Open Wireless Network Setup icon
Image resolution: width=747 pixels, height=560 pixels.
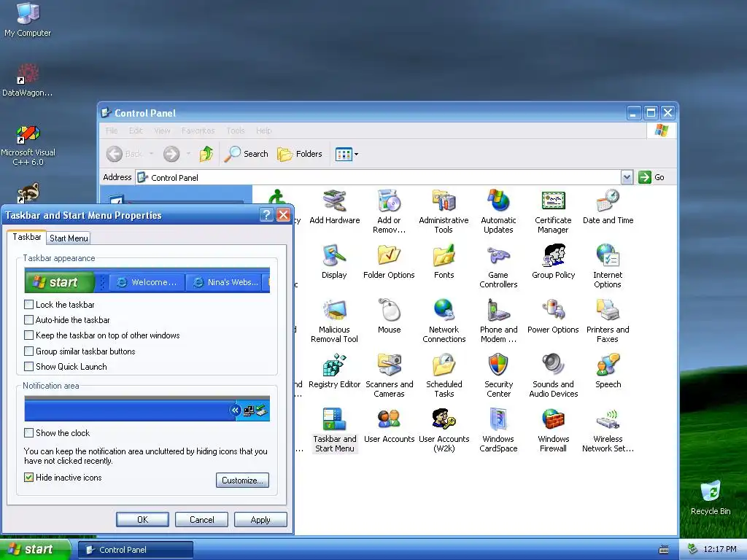point(608,430)
